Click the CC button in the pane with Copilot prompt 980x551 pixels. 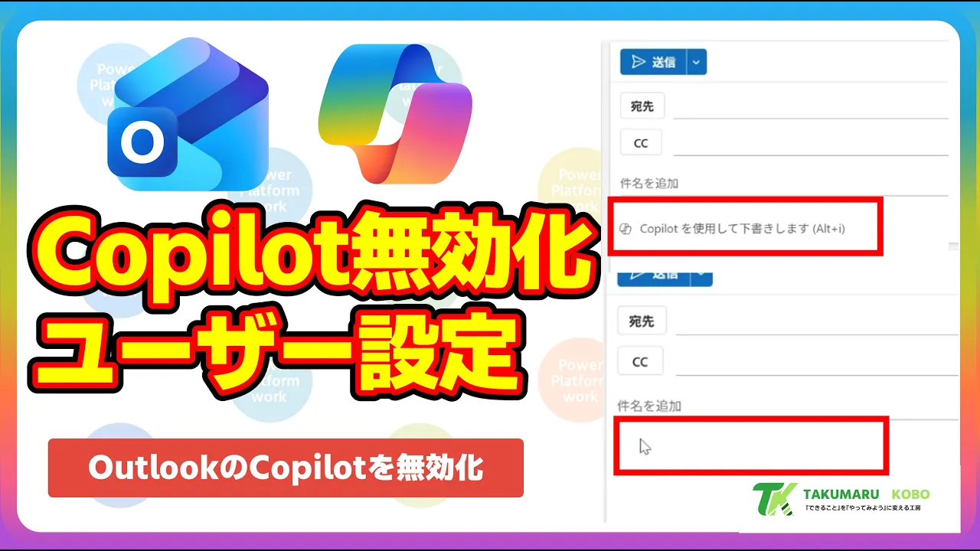(x=640, y=142)
